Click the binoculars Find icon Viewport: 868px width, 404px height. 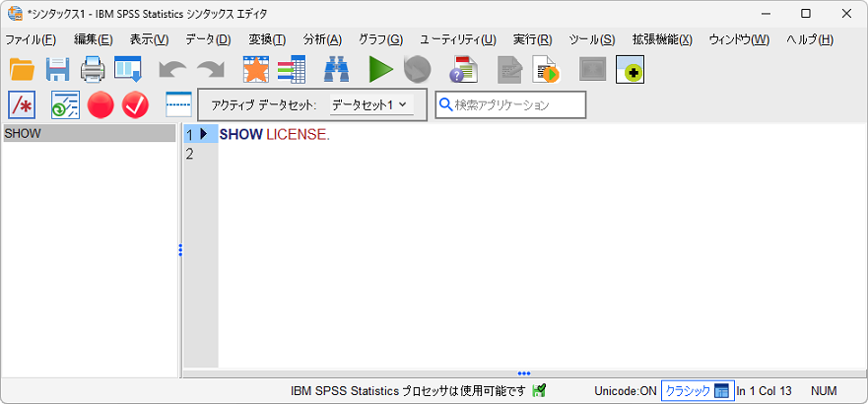[337, 69]
